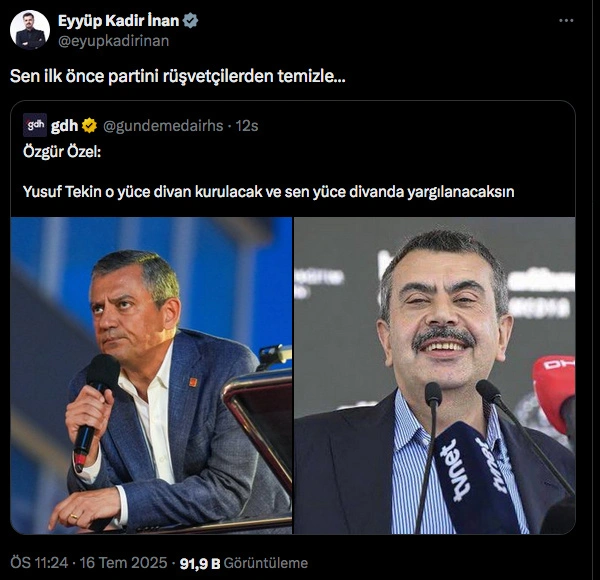600x580 pixels.
Task: Click the 12s timestamp on quoted tweet
Action: point(247,125)
